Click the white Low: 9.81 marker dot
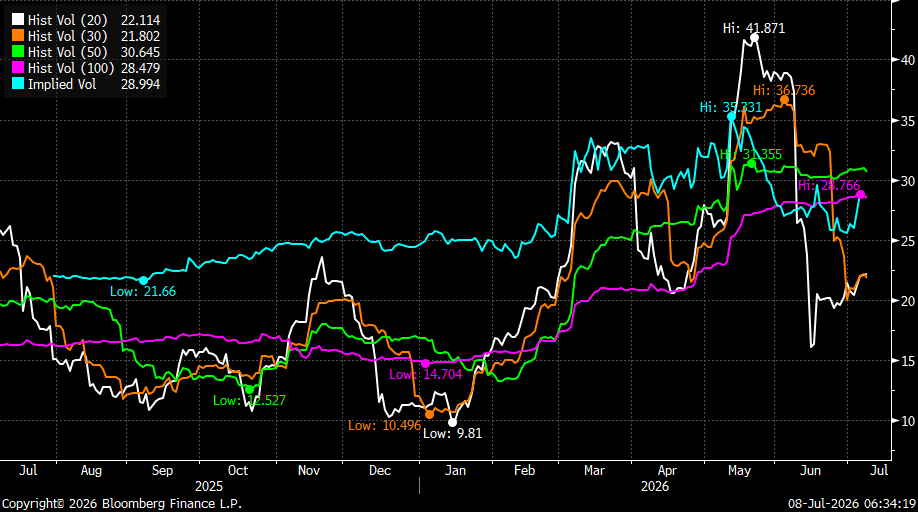This screenshot has height=512, width=918. click(x=452, y=422)
